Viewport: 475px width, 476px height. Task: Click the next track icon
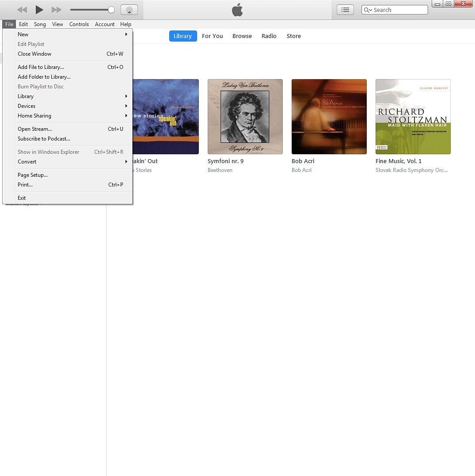tap(57, 9)
